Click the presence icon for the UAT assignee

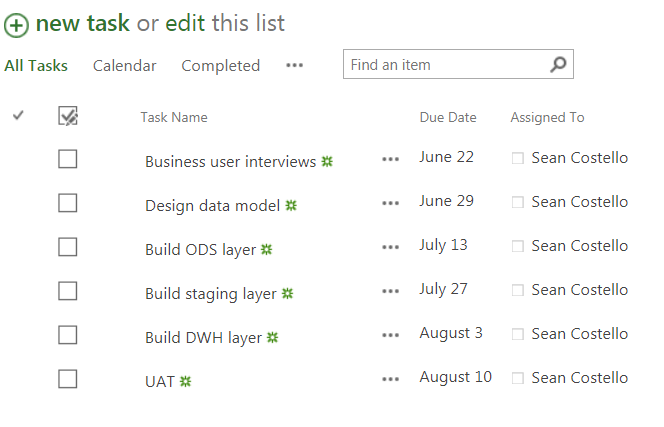click(x=517, y=378)
